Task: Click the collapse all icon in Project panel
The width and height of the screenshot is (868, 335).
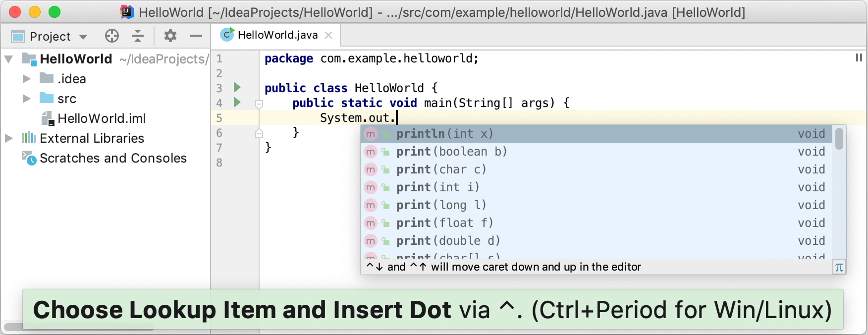Action: coord(138,36)
